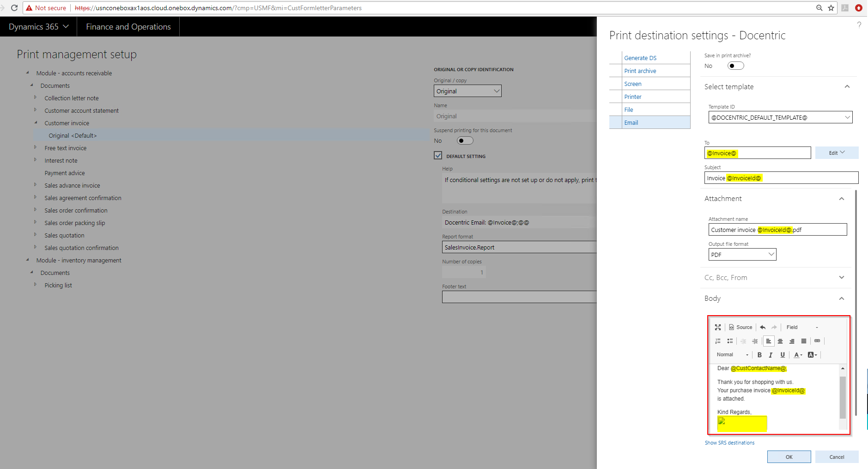Open the Field dropdown in editor
Viewport: 868px width, 469px height.
click(802, 327)
